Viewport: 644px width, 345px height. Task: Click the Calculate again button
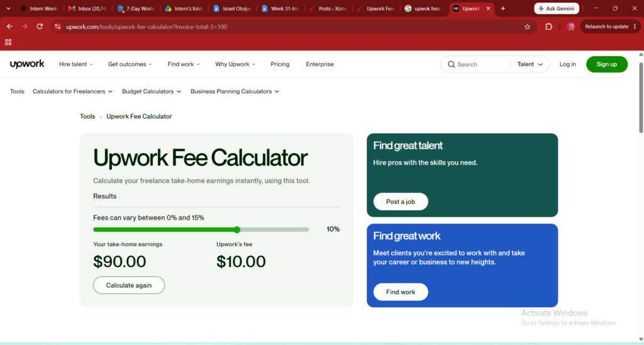click(x=129, y=285)
